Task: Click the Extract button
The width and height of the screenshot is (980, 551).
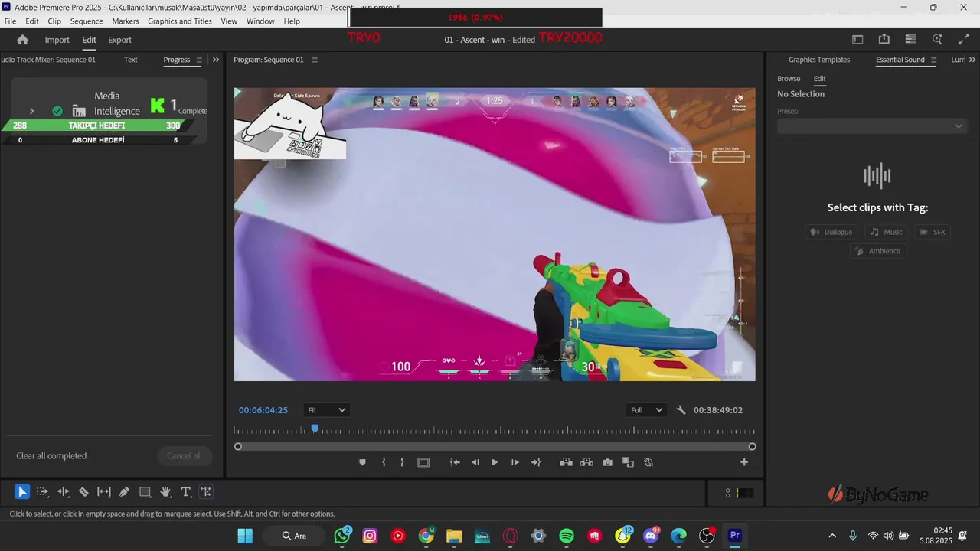Action: (586, 462)
